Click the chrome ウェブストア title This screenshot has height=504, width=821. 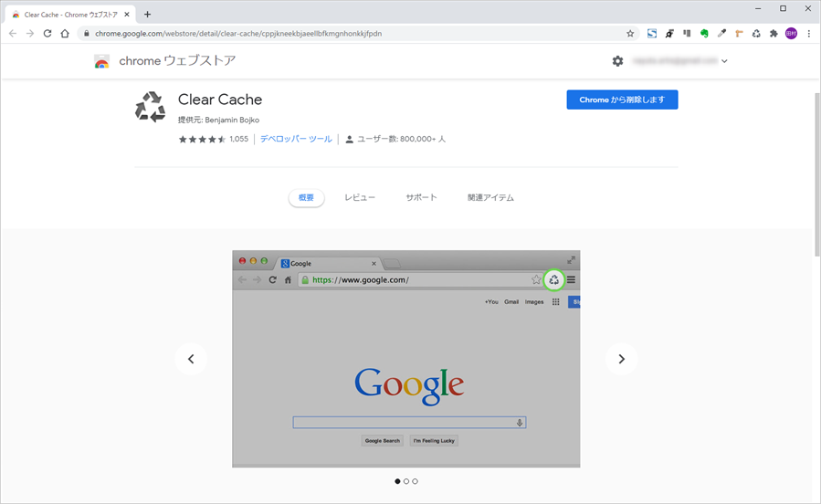tap(177, 60)
